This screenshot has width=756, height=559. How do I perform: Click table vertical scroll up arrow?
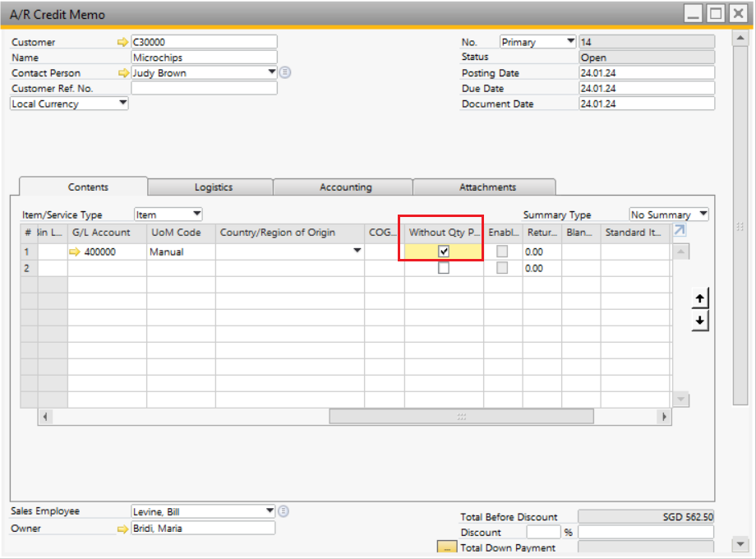point(680,252)
